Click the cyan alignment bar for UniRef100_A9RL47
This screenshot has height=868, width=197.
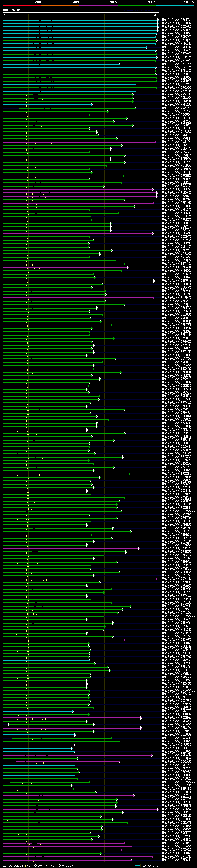click(x=46, y=430)
